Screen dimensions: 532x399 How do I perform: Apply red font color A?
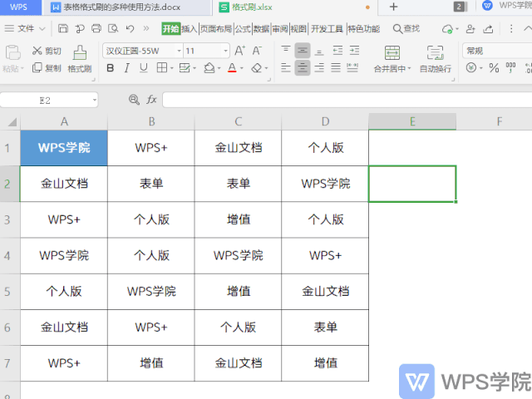232,68
